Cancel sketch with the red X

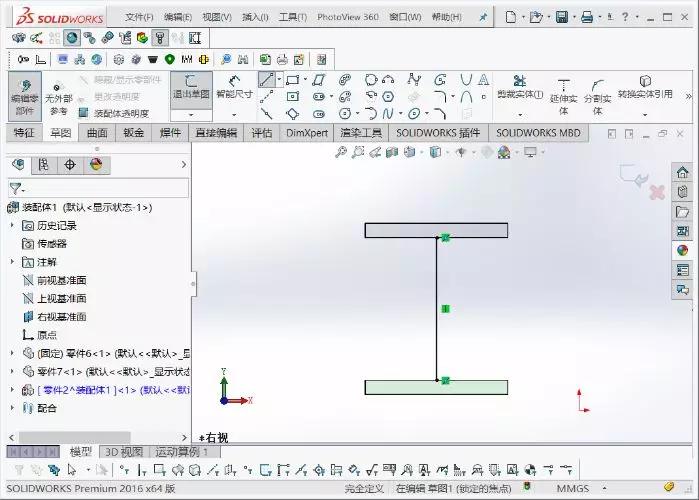pyautogui.click(x=657, y=193)
